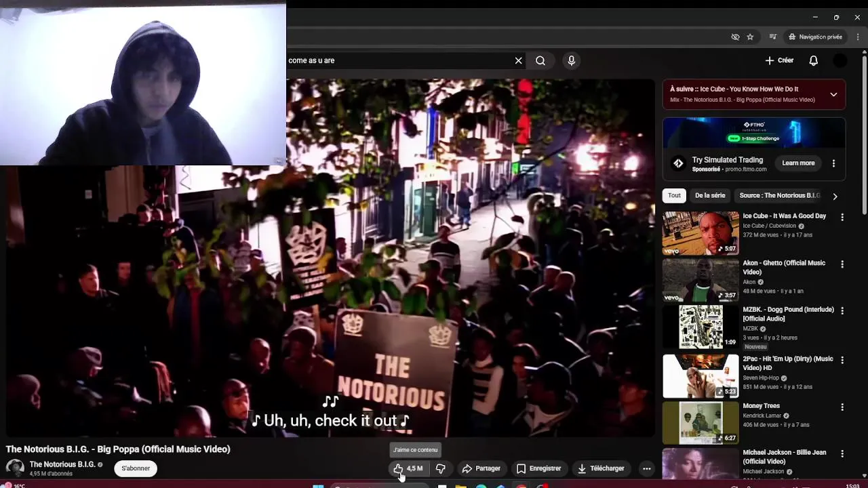868x488 pixels.
Task: Open the Chrome three-dot menu
Action: [x=858, y=37]
